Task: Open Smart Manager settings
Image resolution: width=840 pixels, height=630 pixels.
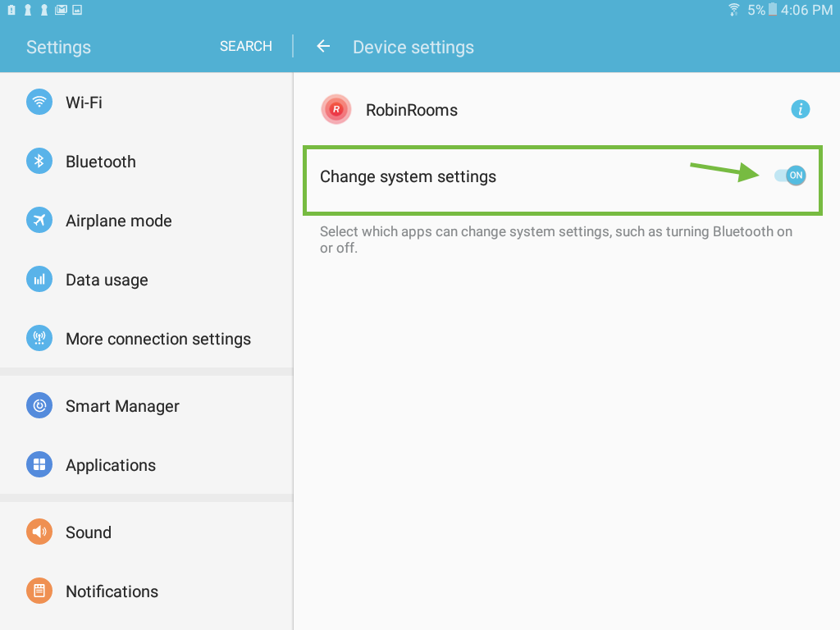Action: tap(146, 405)
